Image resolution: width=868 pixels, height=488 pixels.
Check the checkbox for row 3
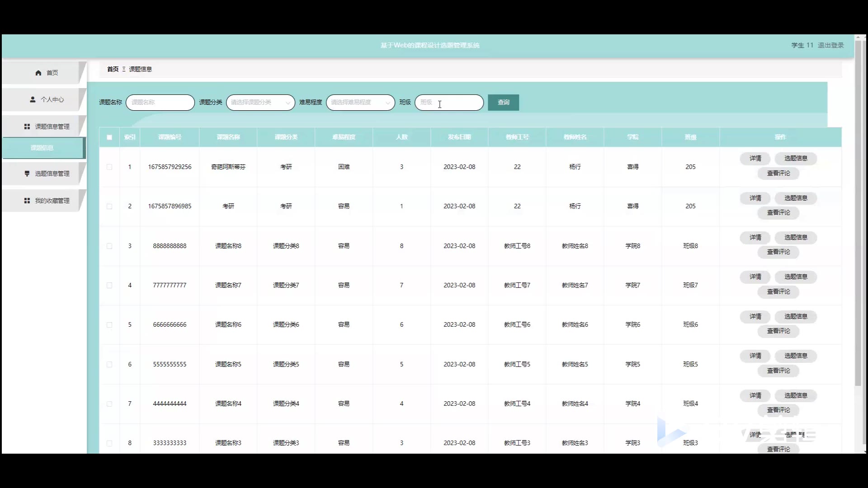coord(109,246)
